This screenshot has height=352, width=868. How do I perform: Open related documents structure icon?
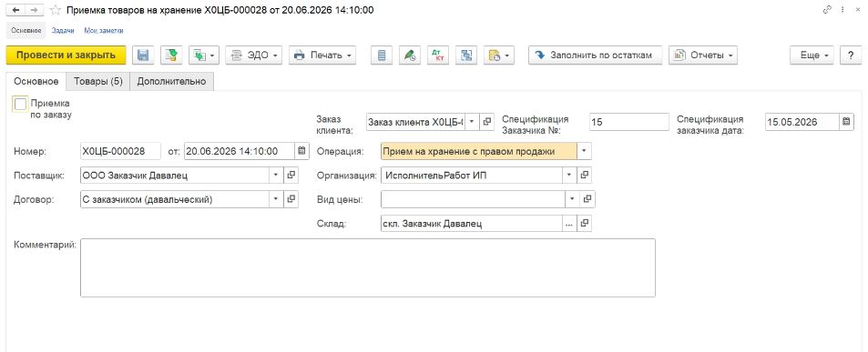click(466, 55)
